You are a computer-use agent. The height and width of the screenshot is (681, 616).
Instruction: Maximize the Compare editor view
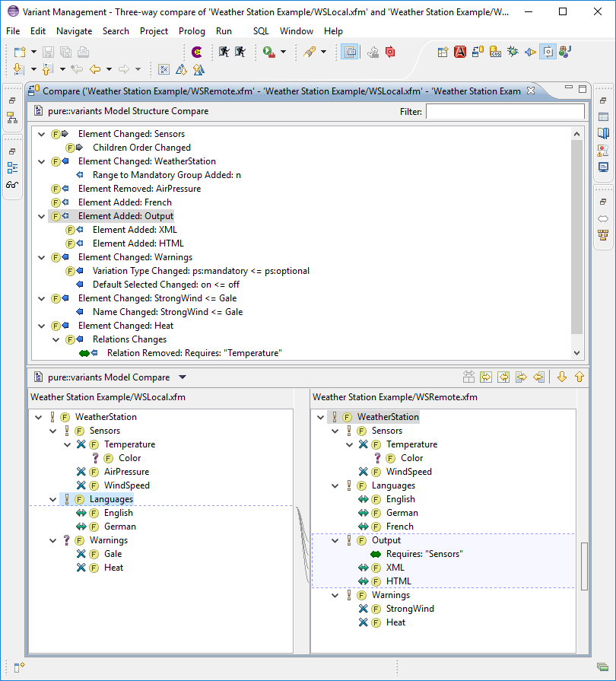point(583,89)
